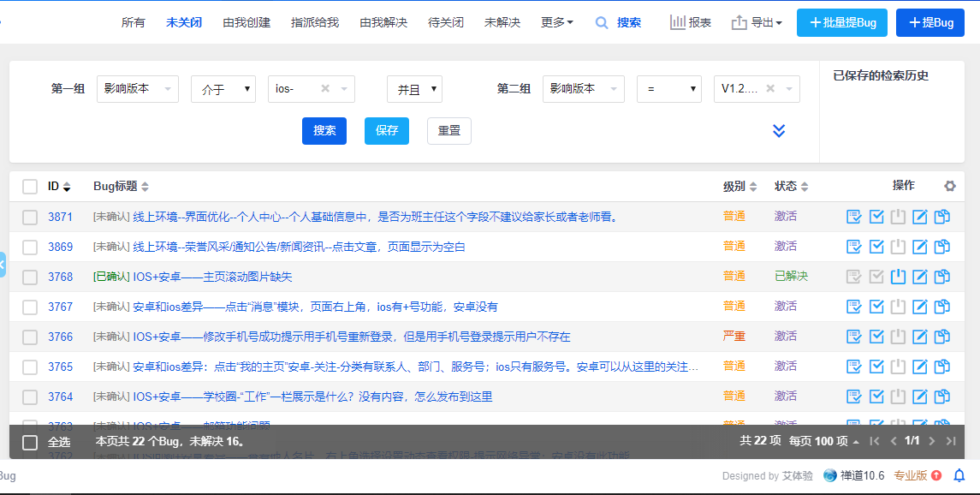The image size is (980, 495).
Task: Click the notification bell icon
Action: pos(959,475)
